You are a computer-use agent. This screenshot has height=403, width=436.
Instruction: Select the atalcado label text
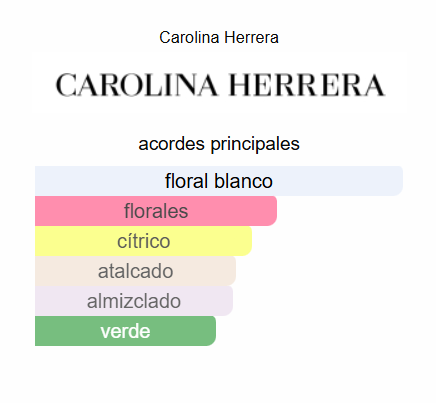[x=135, y=271]
